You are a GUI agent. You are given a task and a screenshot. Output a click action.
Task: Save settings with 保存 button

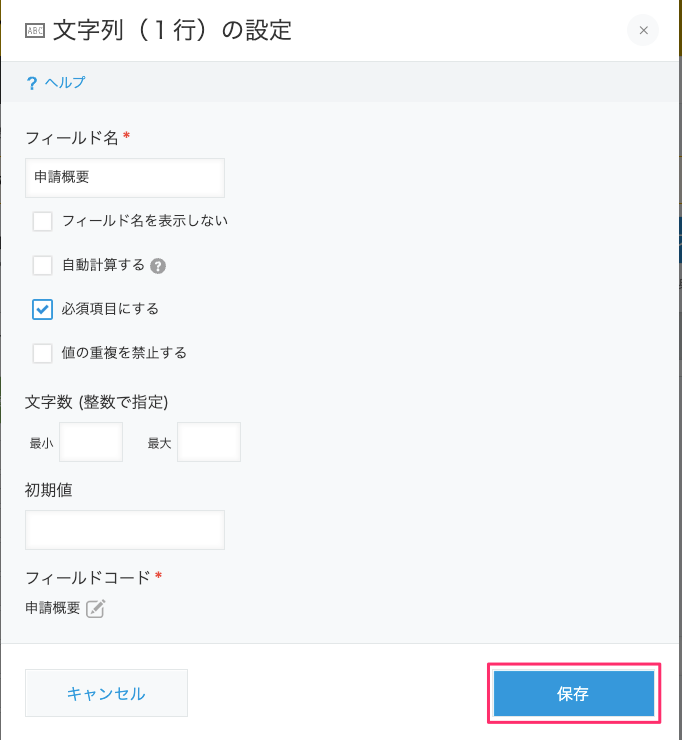click(573, 693)
